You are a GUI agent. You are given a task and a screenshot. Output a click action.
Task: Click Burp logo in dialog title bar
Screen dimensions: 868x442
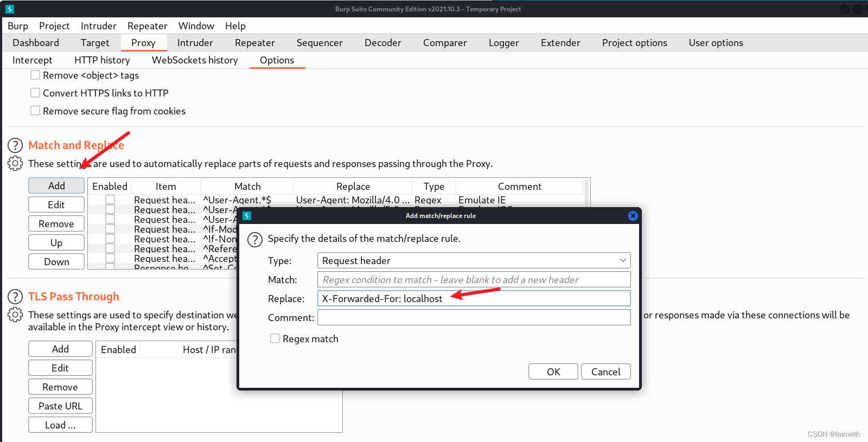[247, 216]
